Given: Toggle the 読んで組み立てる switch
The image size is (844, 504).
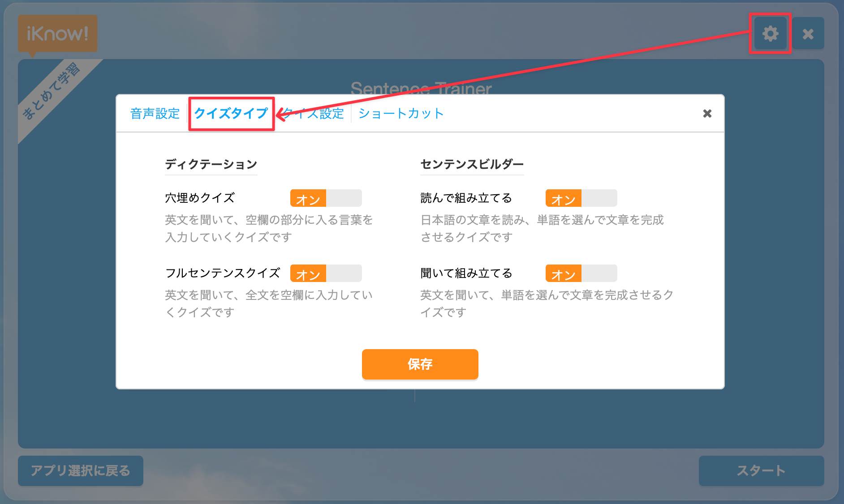Looking at the screenshot, I should click(x=581, y=198).
